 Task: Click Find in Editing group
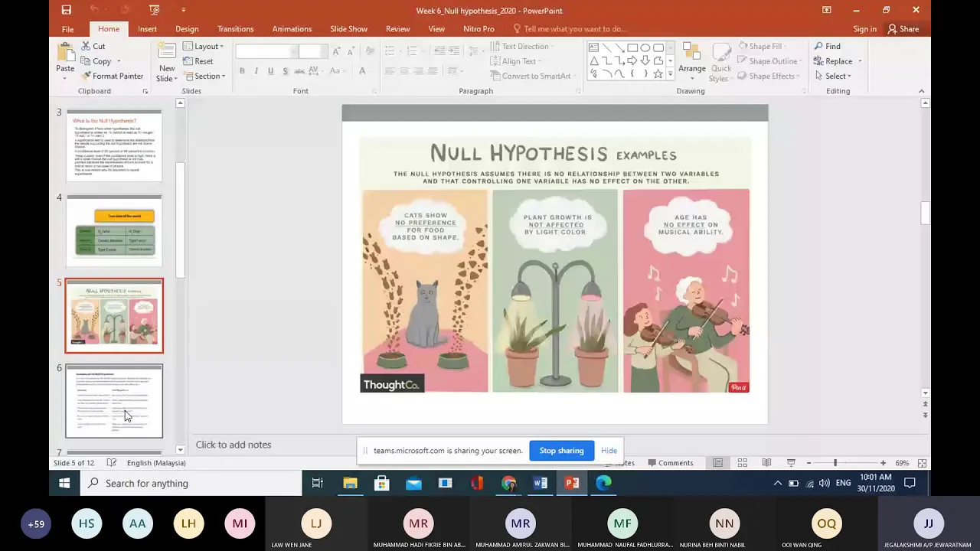click(x=827, y=47)
